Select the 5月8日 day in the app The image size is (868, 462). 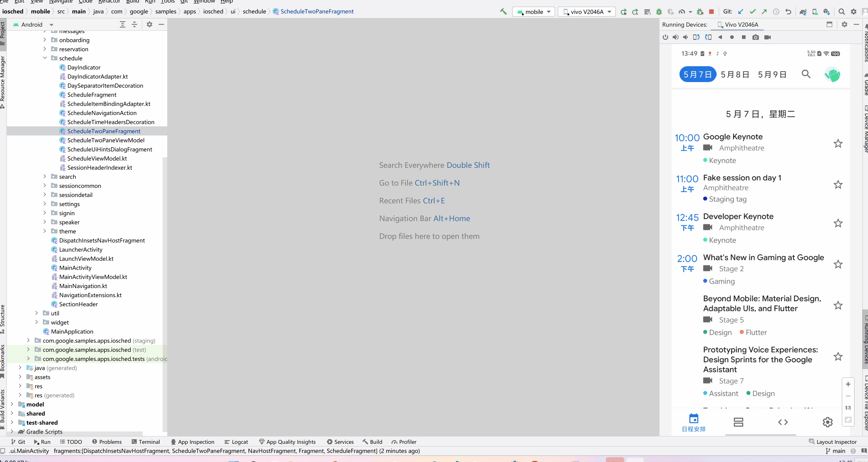[735, 74]
